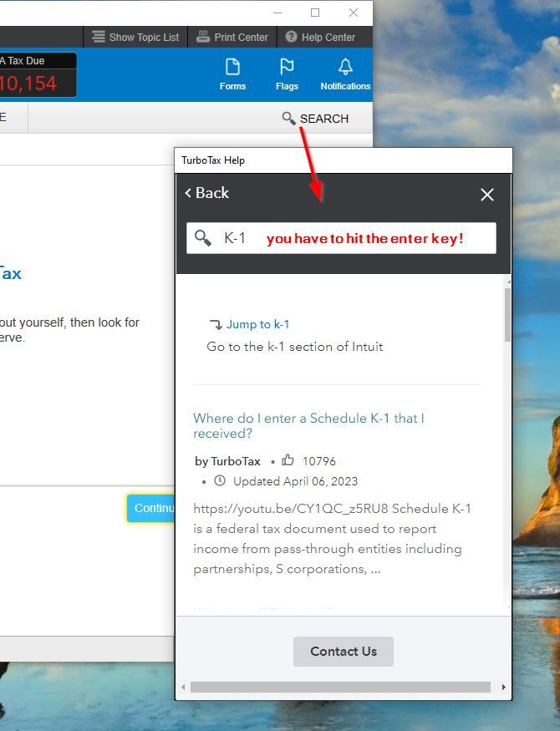Screen dimensions: 560x731
Task: Minimize the TurboTax main window
Action: pos(277,13)
